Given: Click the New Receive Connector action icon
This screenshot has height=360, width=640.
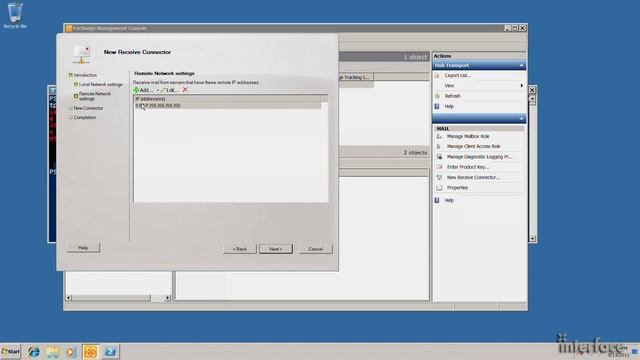Looking at the screenshot, I should 439,178.
